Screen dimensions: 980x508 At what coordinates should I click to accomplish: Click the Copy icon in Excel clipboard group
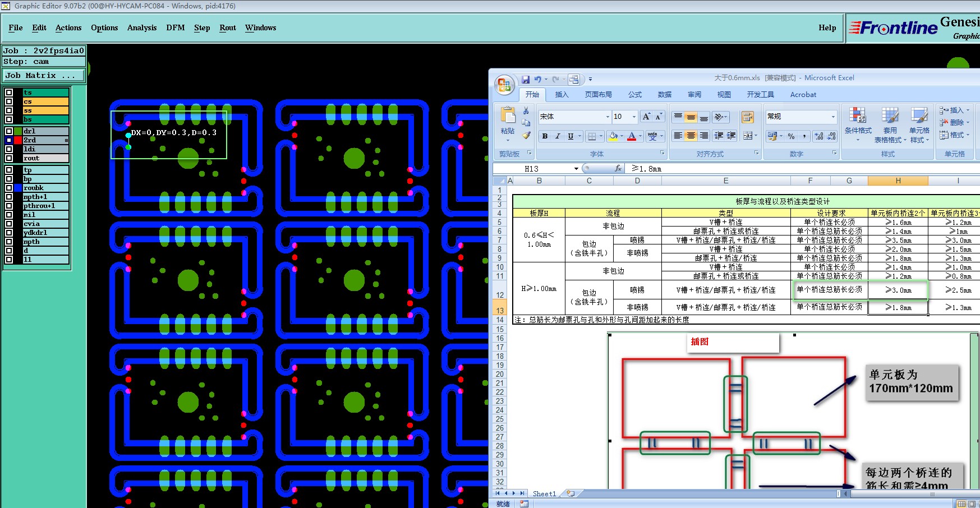coord(526,123)
